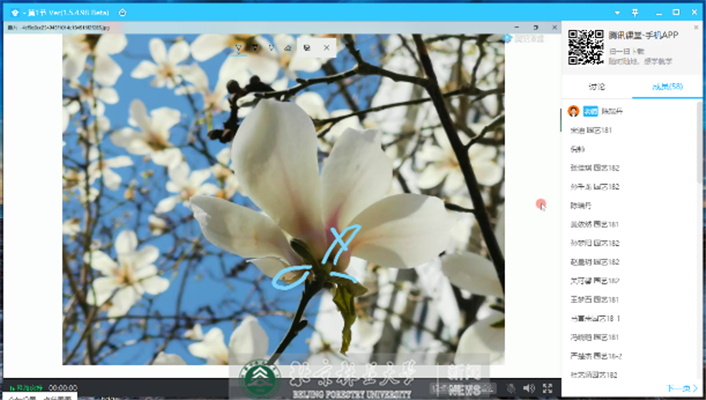Switch to the 讨论 discussion tab
Viewport: 706px width, 400px height.
pyautogui.click(x=596, y=87)
